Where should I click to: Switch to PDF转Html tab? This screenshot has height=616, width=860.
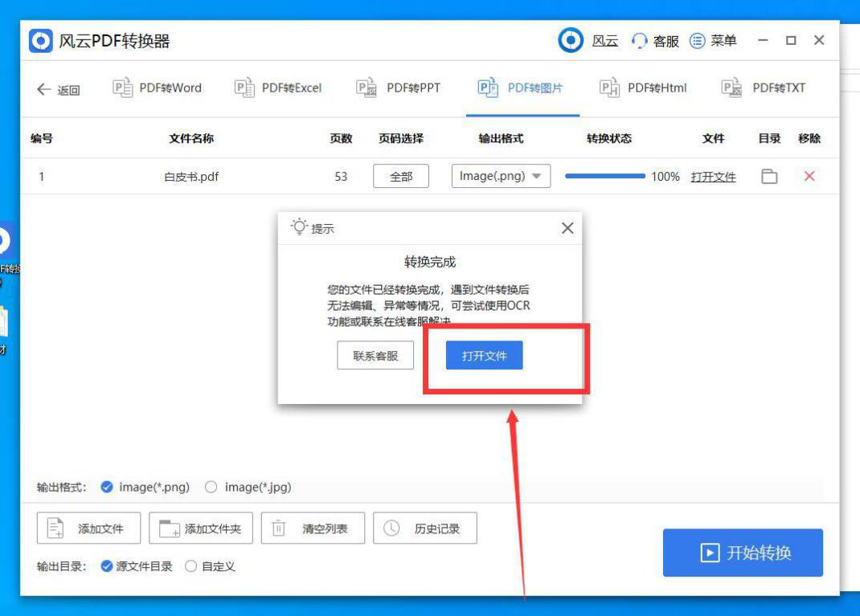coord(643,88)
